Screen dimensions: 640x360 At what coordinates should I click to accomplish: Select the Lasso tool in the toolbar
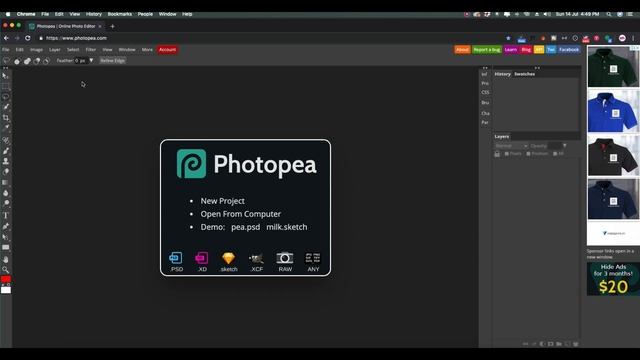coord(5,97)
